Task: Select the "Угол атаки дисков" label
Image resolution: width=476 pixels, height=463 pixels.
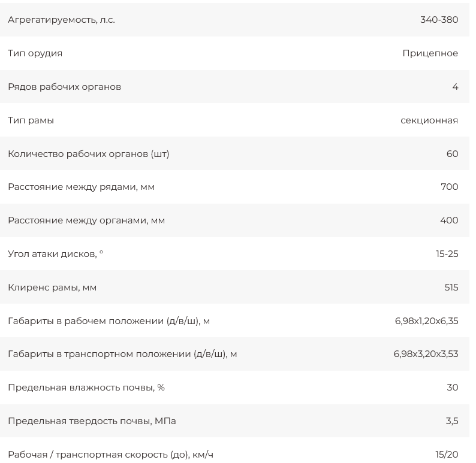Action: click(x=55, y=254)
